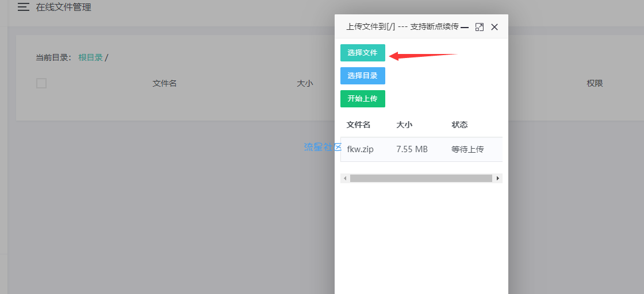Click the 选择目录 button
This screenshot has width=644, height=294.
tap(363, 76)
